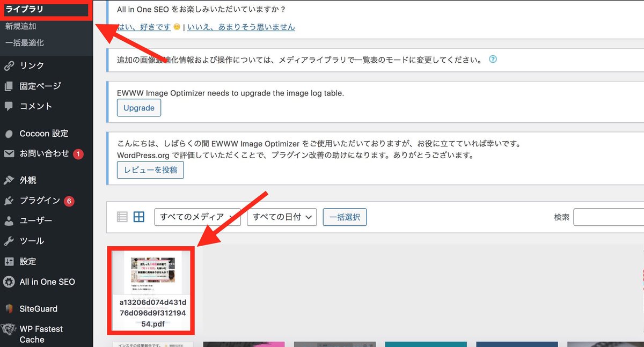The width and height of the screenshot is (644, 347).
Task: Click the 設定 sliders icon
Action: click(9, 261)
